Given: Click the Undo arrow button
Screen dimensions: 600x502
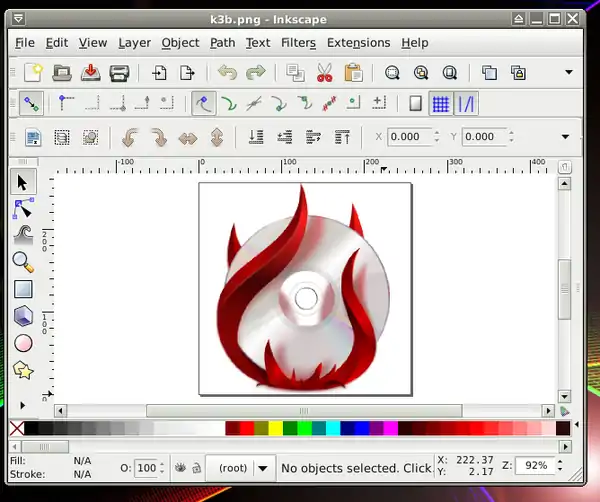Looking at the screenshot, I should [x=227, y=72].
